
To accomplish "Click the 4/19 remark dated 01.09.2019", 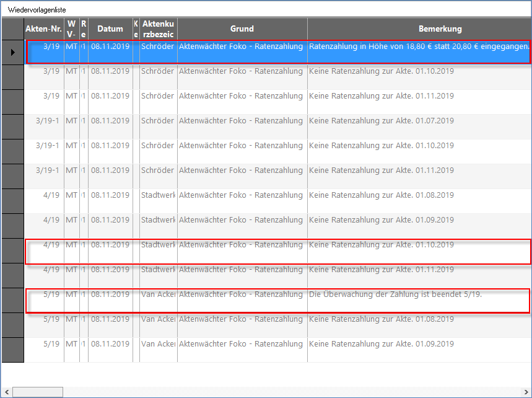I will [382, 220].
